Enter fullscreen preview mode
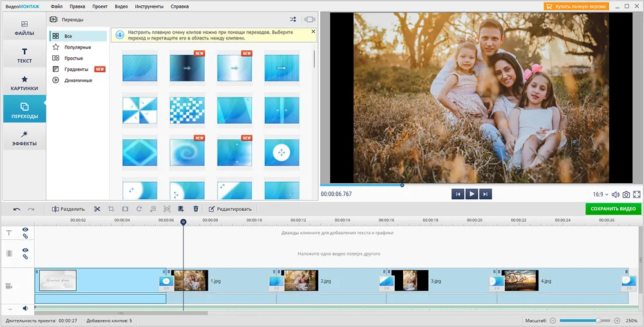This screenshot has width=644, height=327. [637, 194]
